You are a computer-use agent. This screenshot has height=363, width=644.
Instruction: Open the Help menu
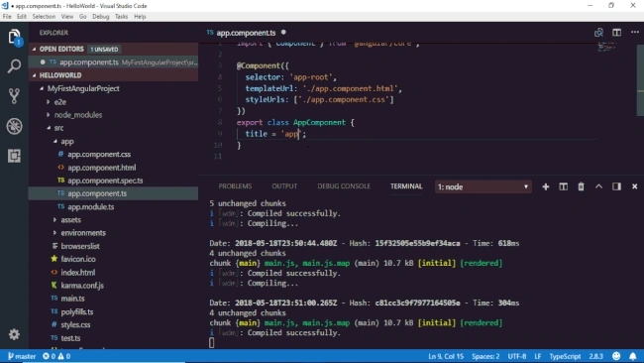coord(140,17)
